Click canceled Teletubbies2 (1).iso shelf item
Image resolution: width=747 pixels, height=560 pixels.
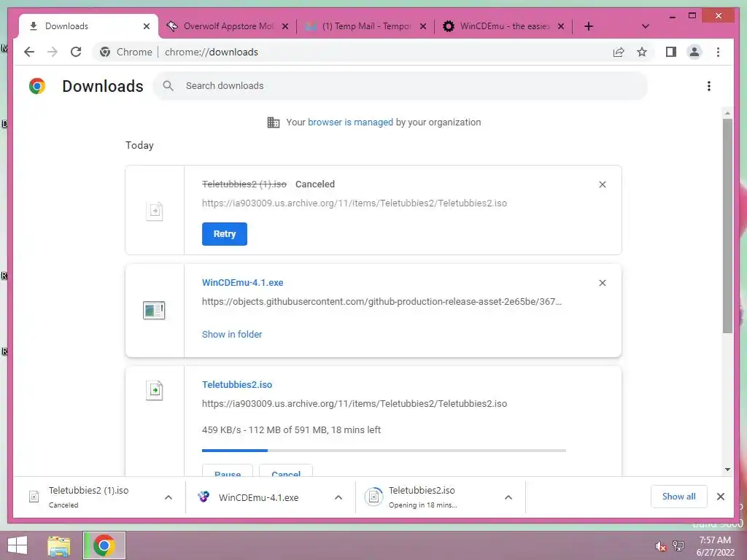click(88, 497)
